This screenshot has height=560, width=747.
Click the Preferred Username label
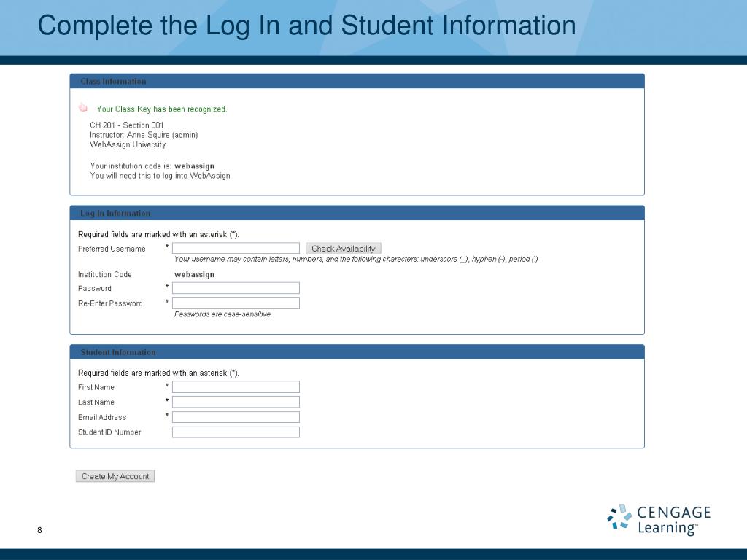point(112,249)
